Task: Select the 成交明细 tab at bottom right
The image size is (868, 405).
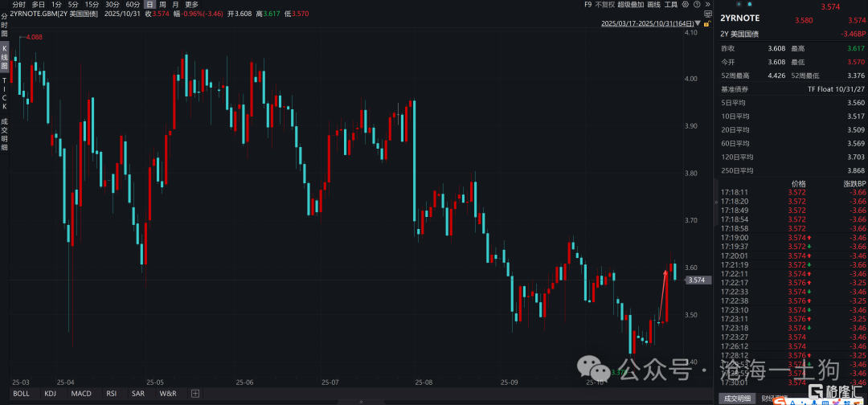Action: [x=736, y=398]
